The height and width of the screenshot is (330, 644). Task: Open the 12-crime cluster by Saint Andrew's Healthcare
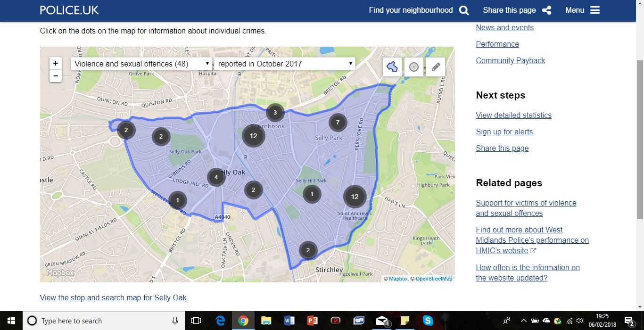(355, 197)
